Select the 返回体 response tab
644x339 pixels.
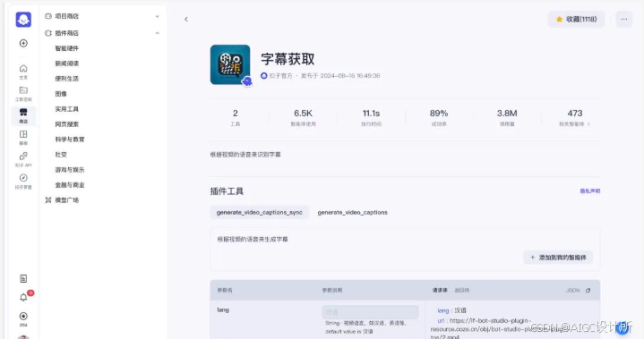(x=461, y=290)
